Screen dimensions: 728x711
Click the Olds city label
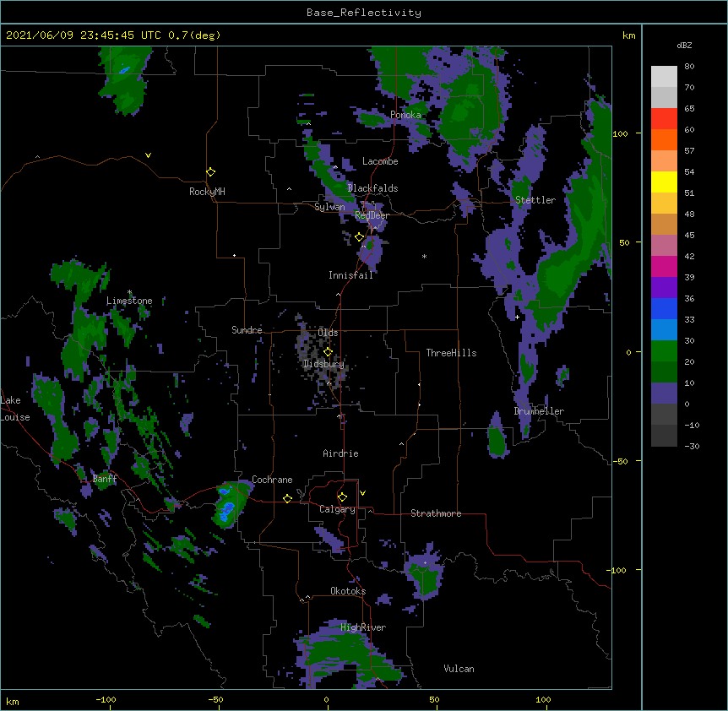click(x=328, y=333)
